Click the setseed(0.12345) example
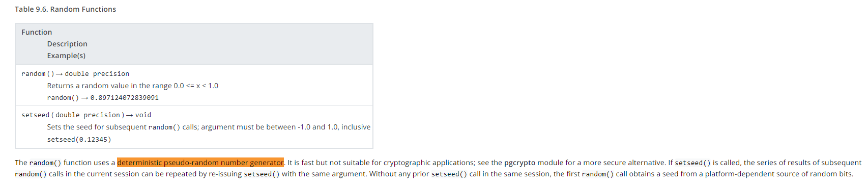Image resolution: width=868 pixels, height=185 pixels. click(x=79, y=140)
